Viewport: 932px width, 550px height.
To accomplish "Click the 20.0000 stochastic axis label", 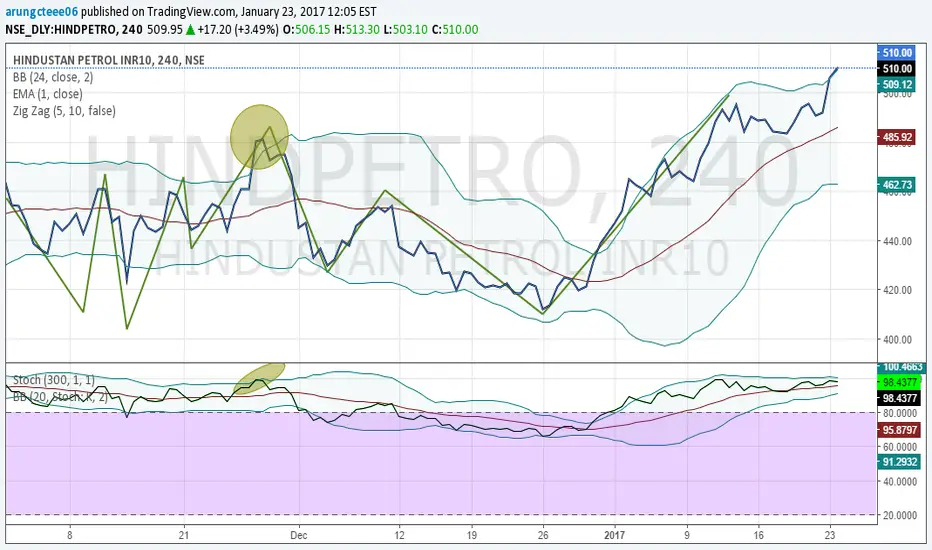I will coord(899,515).
